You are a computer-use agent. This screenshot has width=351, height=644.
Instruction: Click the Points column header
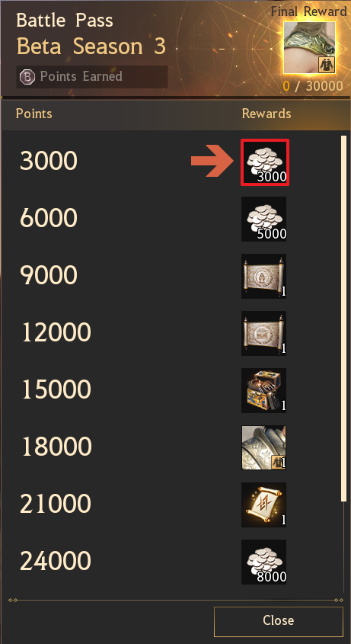(34, 114)
